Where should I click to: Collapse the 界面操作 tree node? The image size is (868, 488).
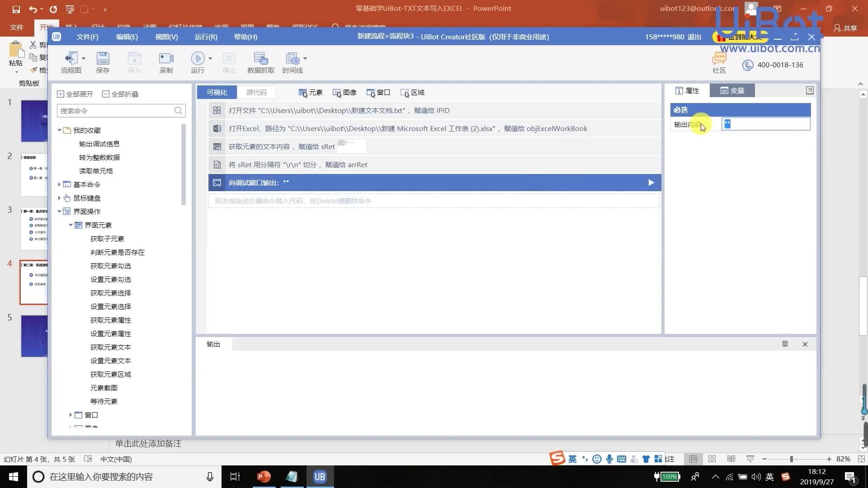59,211
